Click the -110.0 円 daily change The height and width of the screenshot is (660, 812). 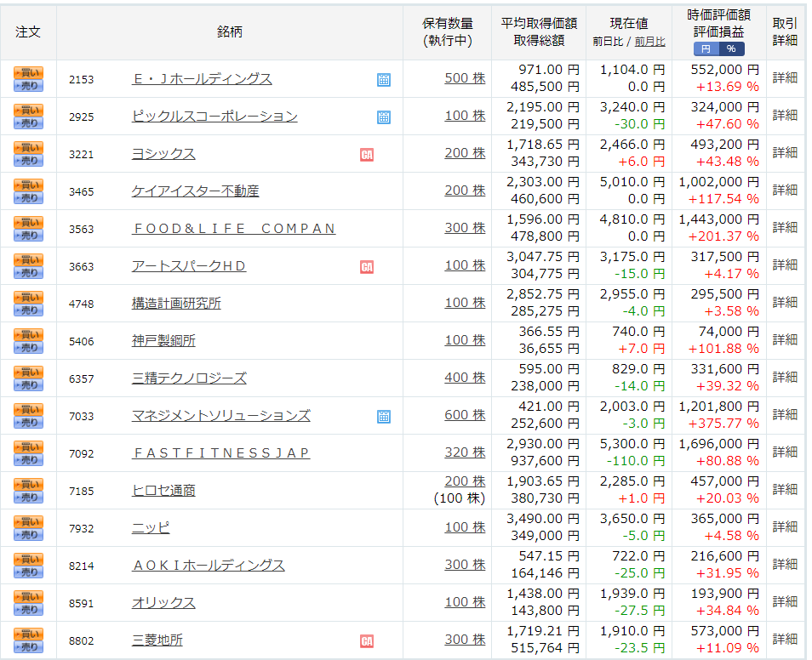coord(636,461)
